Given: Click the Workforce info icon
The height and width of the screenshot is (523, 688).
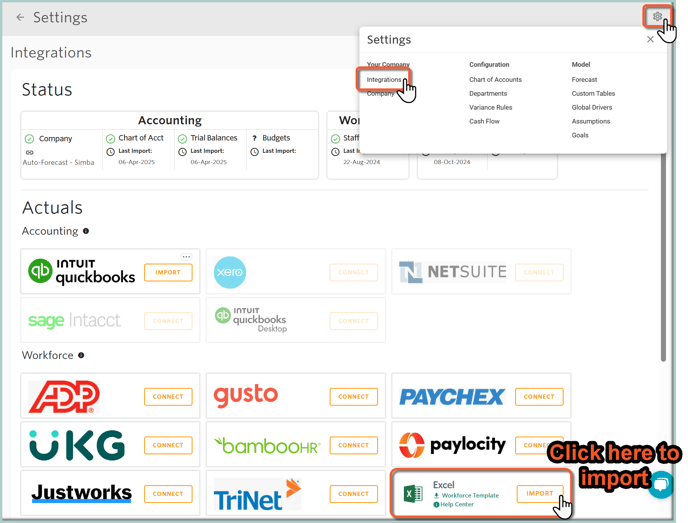Looking at the screenshot, I should (x=81, y=355).
